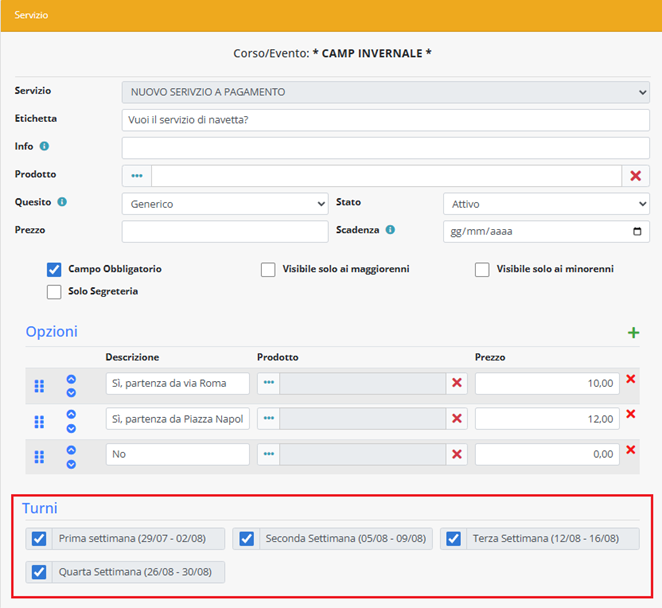The image size is (662, 608).
Task: Open the Quesito Generico dropdown
Action: click(x=224, y=204)
